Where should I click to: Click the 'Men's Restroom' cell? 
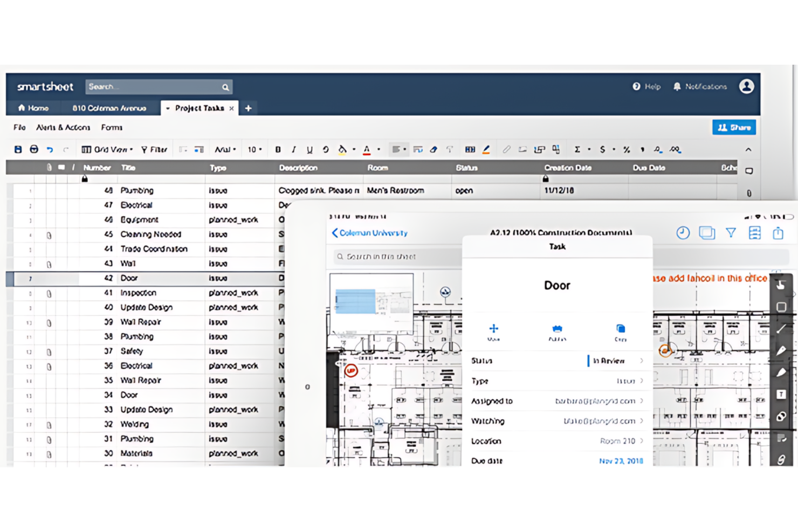click(407, 191)
